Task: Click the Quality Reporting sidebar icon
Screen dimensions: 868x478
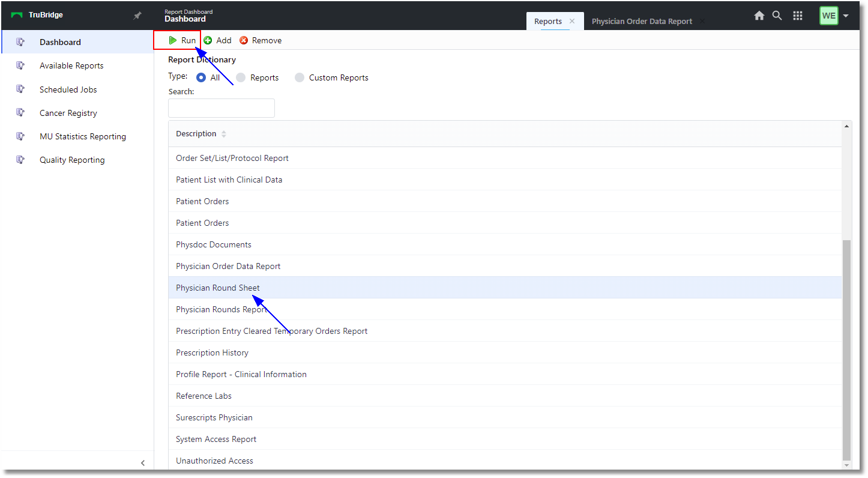Action: click(x=20, y=160)
